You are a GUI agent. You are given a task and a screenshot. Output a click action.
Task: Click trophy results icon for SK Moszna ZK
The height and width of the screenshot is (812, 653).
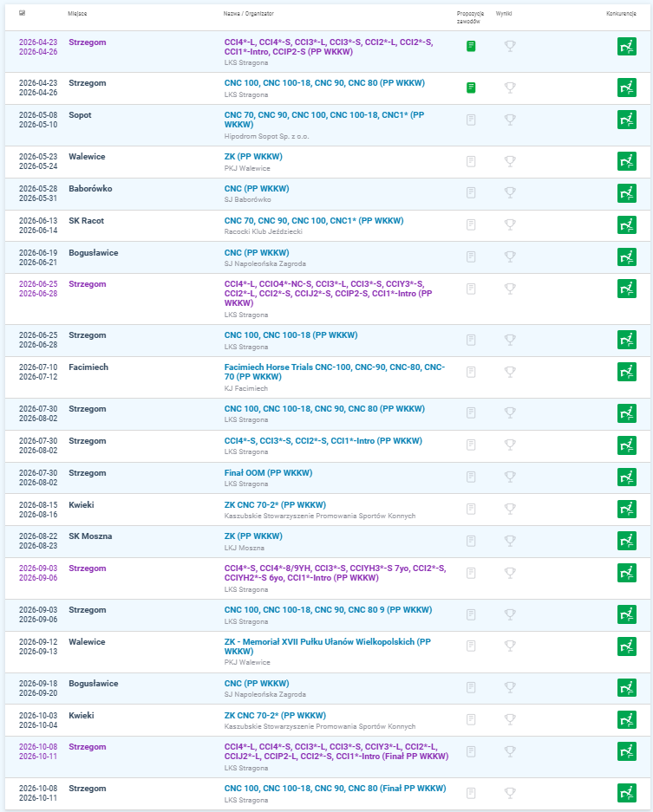point(510,541)
